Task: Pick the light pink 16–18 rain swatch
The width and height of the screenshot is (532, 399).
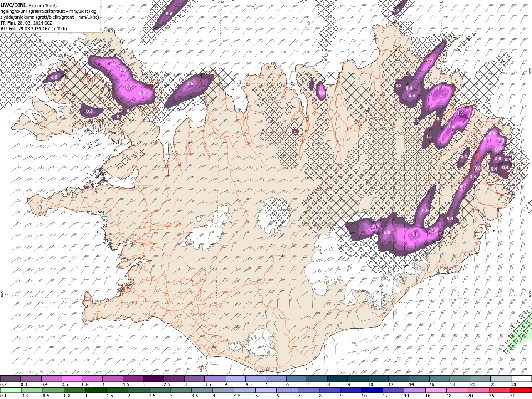Action: click(436, 390)
